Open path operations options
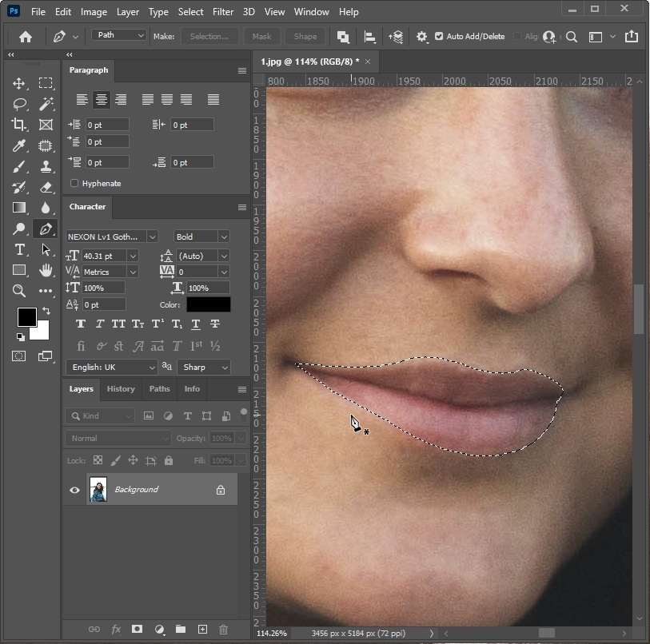The image size is (650, 644). [343, 37]
